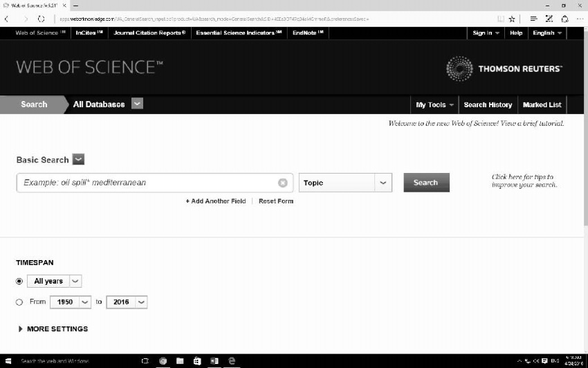
Task: Click the Search button
Action: pos(426,183)
